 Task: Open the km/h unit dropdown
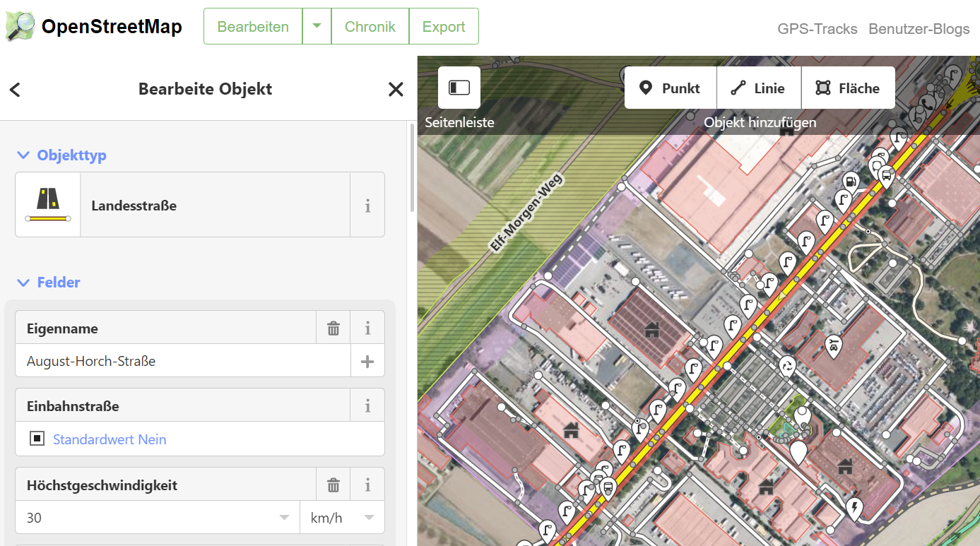pos(343,518)
